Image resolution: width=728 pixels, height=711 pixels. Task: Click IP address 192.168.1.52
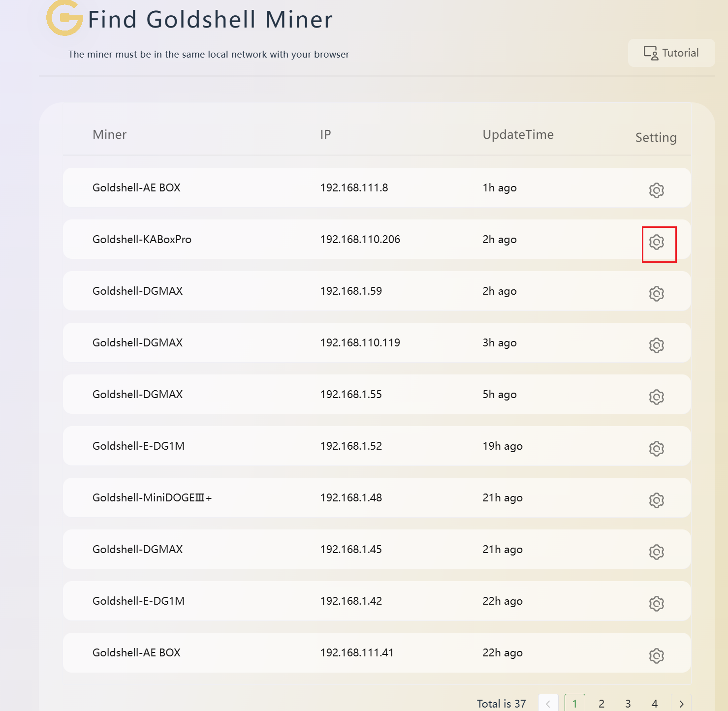(x=351, y=446)
